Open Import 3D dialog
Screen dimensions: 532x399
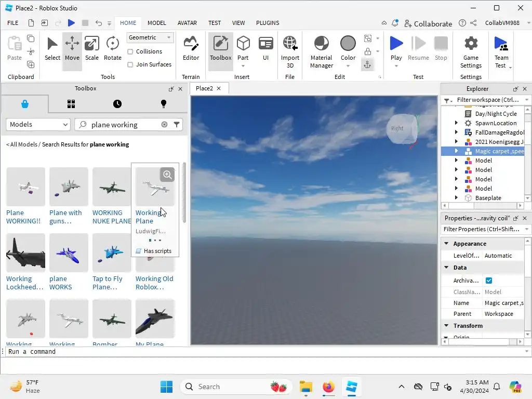tap(290, 52)
